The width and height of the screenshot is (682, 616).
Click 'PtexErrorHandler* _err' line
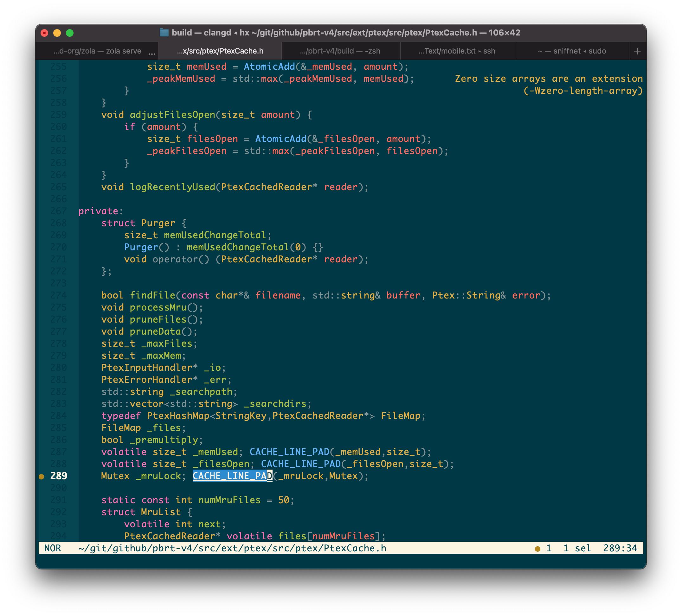pos(166,380)
